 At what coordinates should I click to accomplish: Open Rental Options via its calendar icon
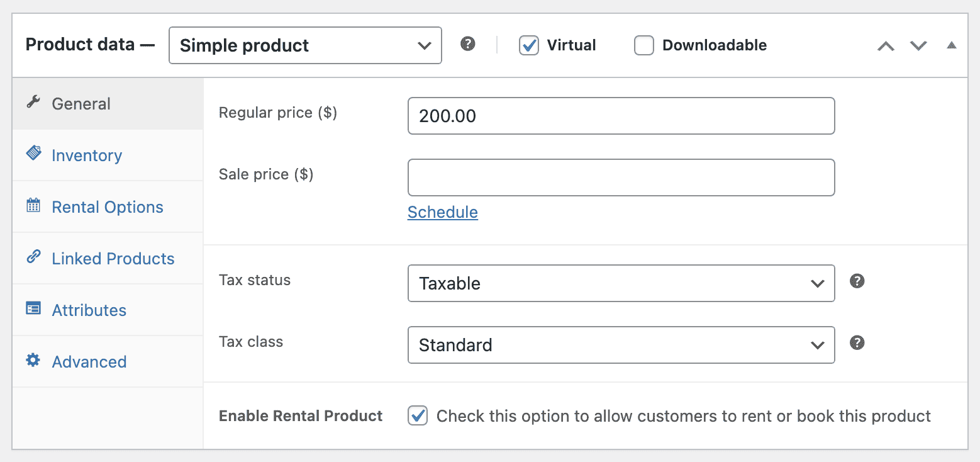[x=33, y=206]
